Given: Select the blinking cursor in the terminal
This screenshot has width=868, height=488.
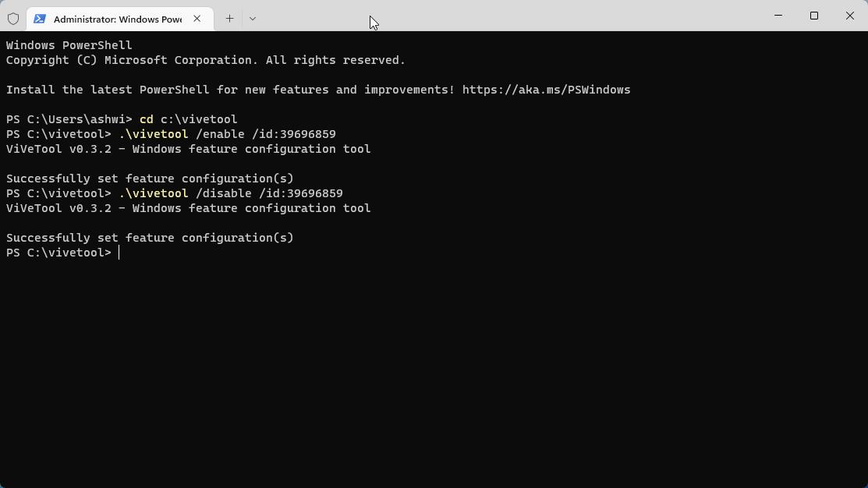Looking at the screenshot, I should click(119, 252).
